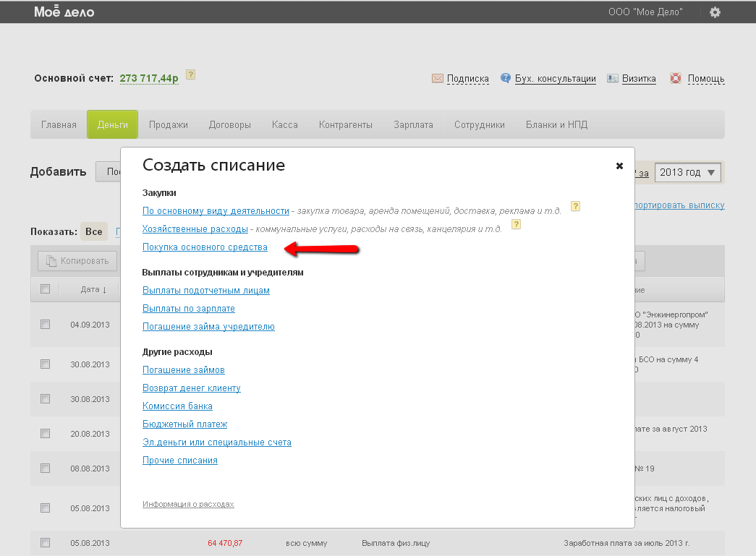Screen dimensions: 756x556
Task: Check the row dated 20.08.2013
Action: coord(46,434)
